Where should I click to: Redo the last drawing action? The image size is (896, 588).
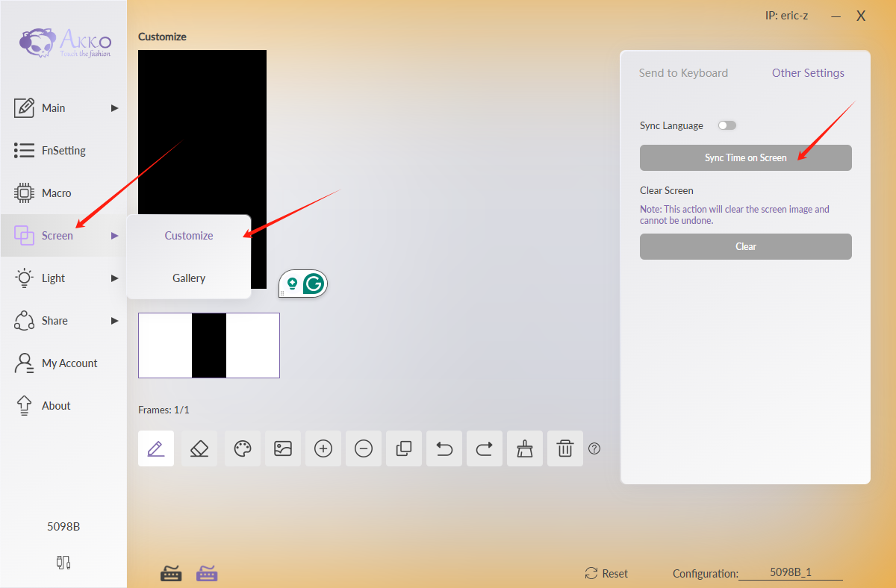pyautogui.click(x=485, y=448)
